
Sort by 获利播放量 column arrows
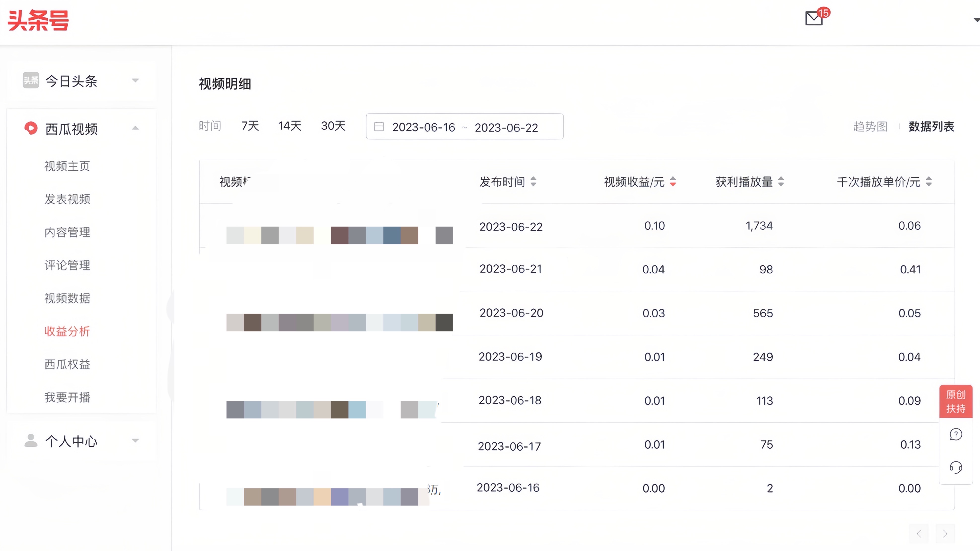point(781,182)
